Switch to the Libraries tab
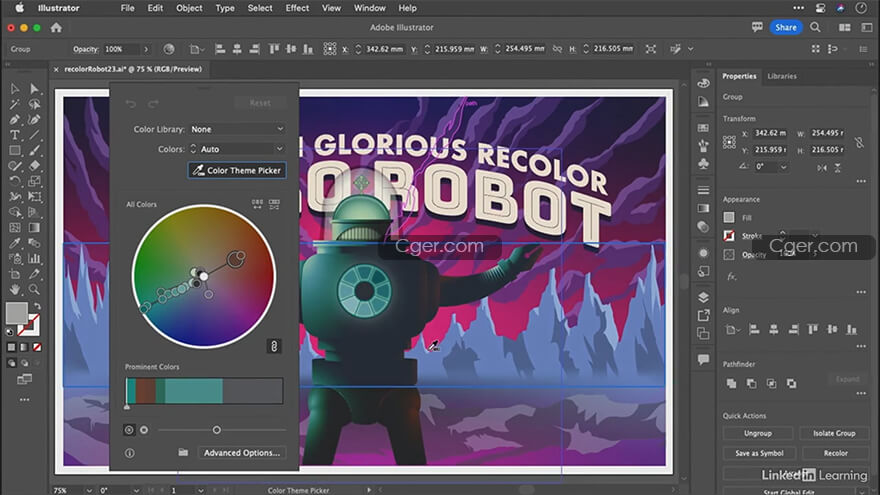 (x=782, y=76)
